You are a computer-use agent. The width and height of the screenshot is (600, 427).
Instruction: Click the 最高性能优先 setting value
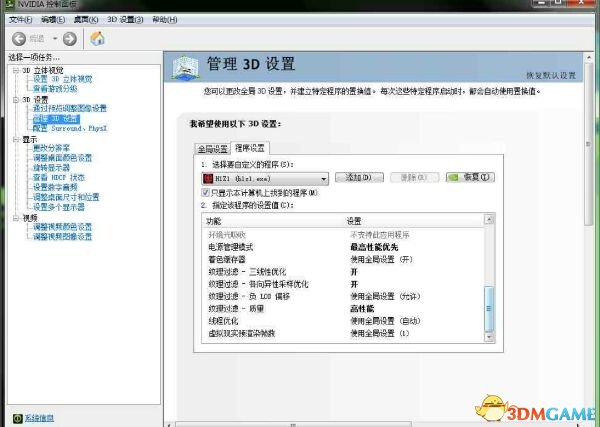pyautogui.click(x=374, y=248)
